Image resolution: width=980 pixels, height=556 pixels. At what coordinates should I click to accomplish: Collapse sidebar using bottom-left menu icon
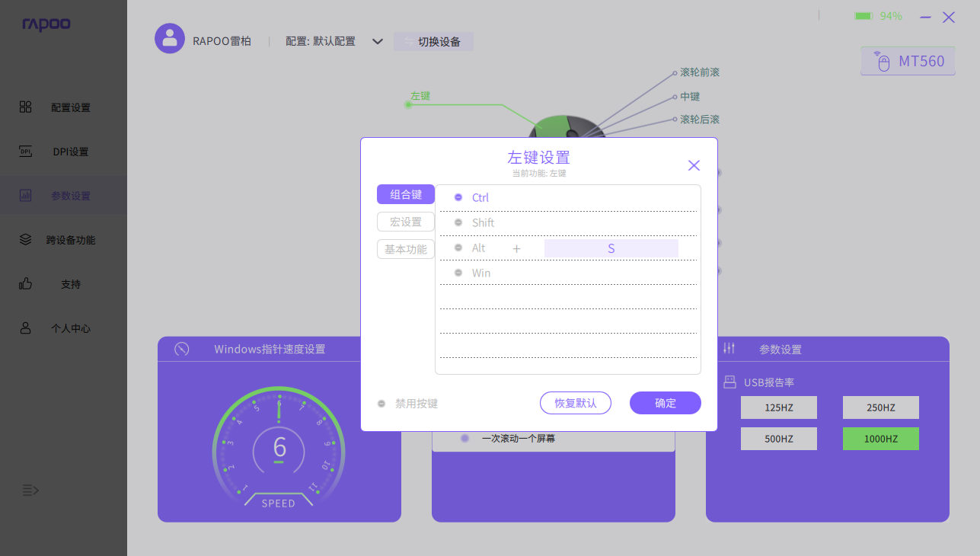pyautogui.click(x=30, y=490)
